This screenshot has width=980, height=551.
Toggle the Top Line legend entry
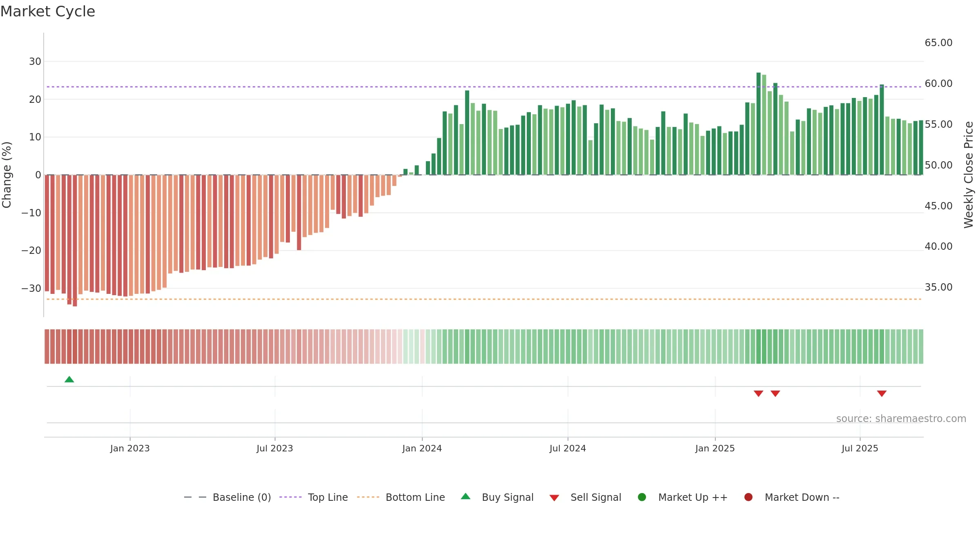[314, 497]
